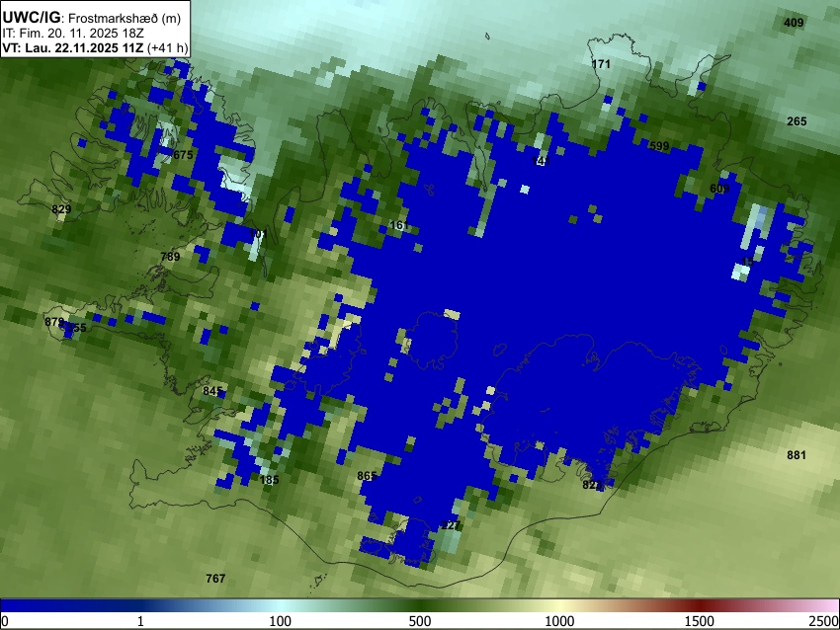Click the map value 845
The image size is (840, 630).
click(x=212, y=391)
